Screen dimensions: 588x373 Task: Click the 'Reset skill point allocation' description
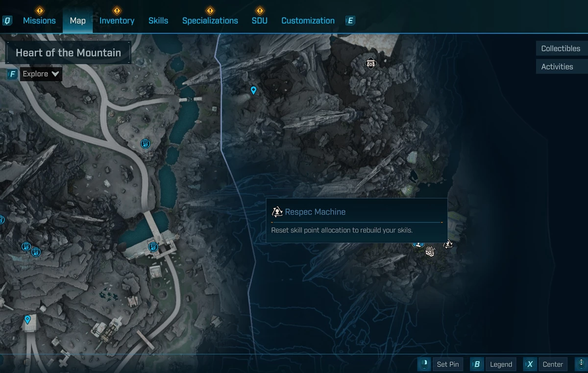coord(342,230)
